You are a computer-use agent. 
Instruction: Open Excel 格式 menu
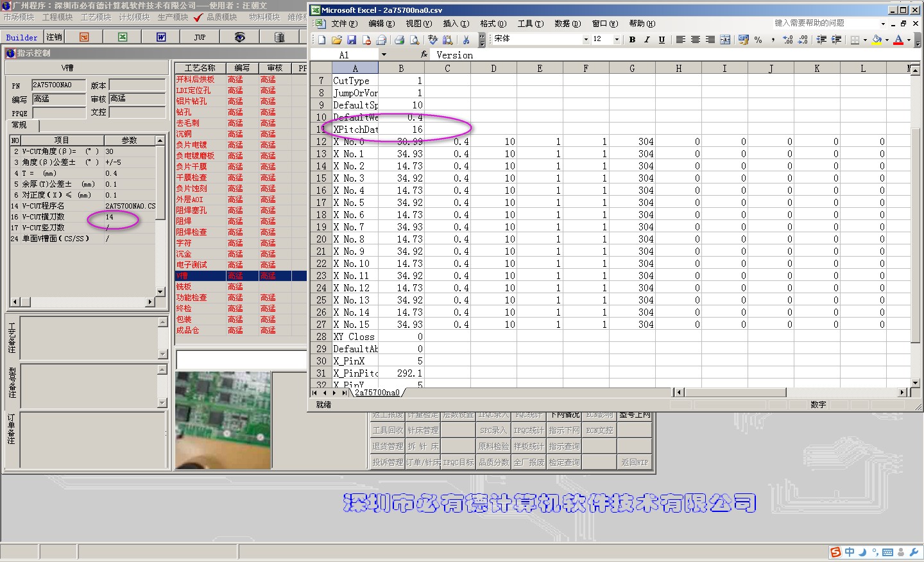click(x=493, y=23)
